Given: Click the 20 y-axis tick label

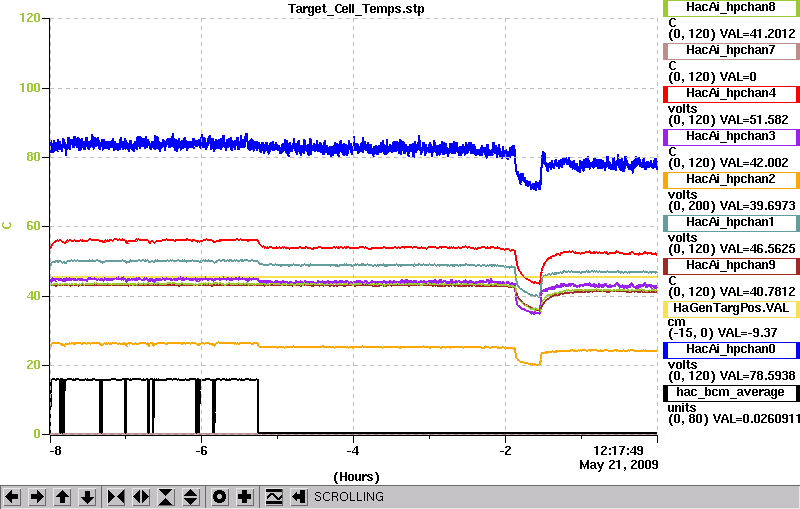Looking at the screenshot, I should point(33,365).
